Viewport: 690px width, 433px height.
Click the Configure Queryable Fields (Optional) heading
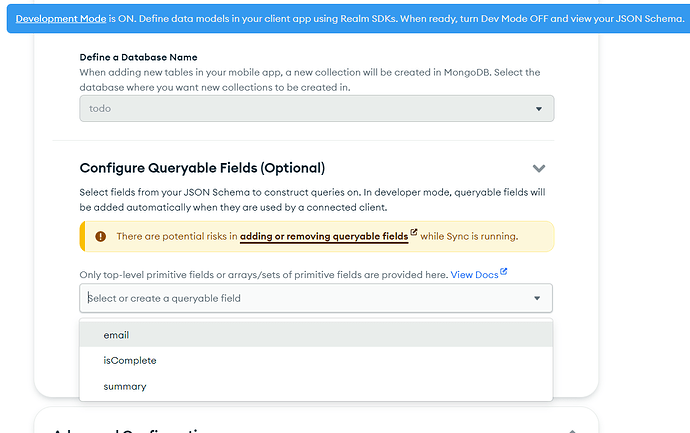202,168
